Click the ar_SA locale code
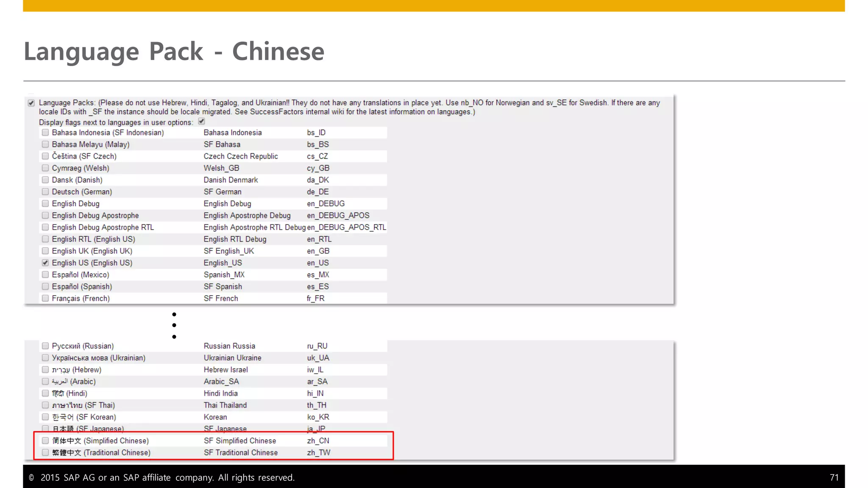868x488 pixels. click(317, 382)
